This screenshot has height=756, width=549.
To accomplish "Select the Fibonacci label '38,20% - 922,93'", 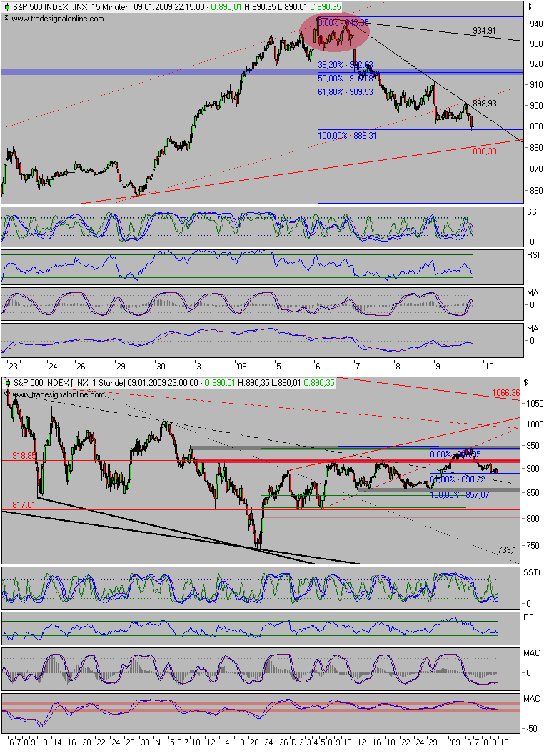I will coord(346,64).
